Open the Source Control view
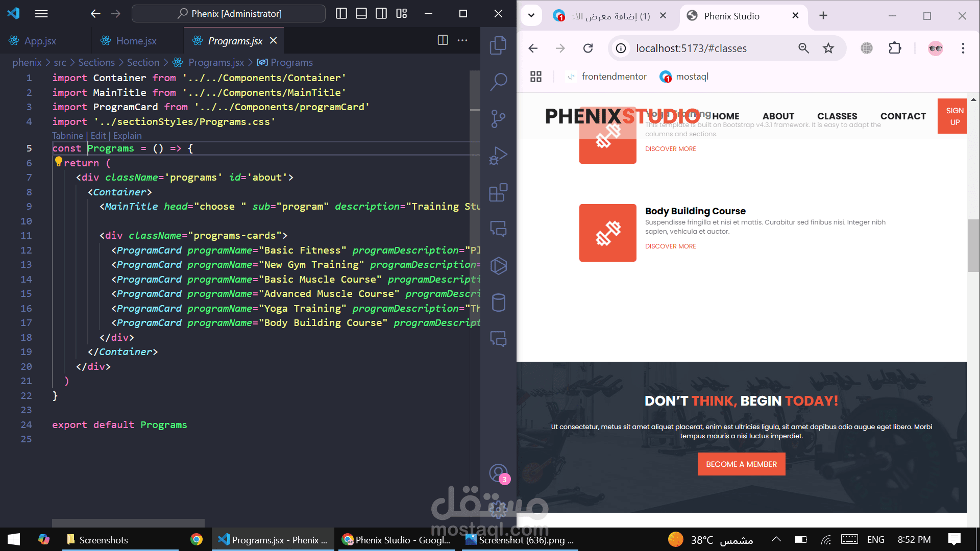This screenshot has height=551, width=980. click(498, 118)
